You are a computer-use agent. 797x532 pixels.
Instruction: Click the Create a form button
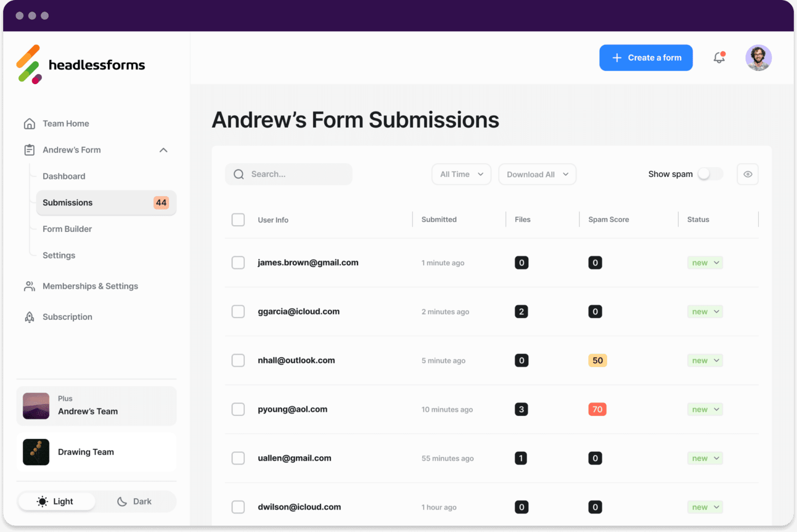click(x=646, y=58)
